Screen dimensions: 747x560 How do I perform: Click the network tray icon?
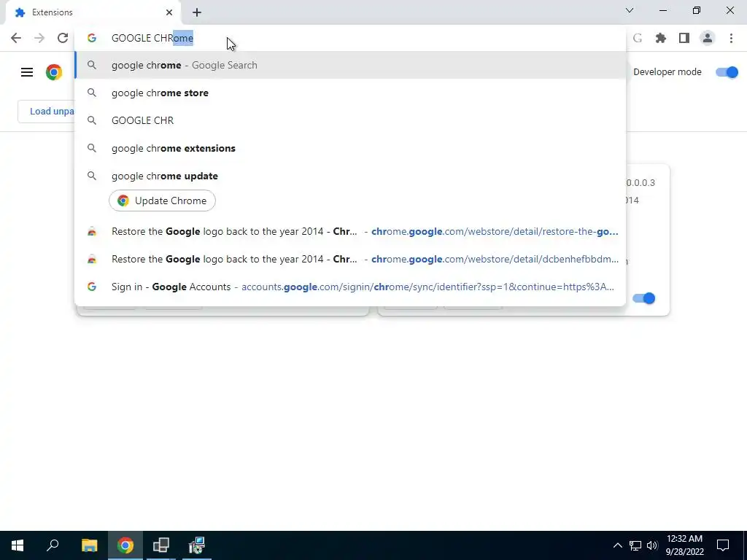tap(635, 545)
